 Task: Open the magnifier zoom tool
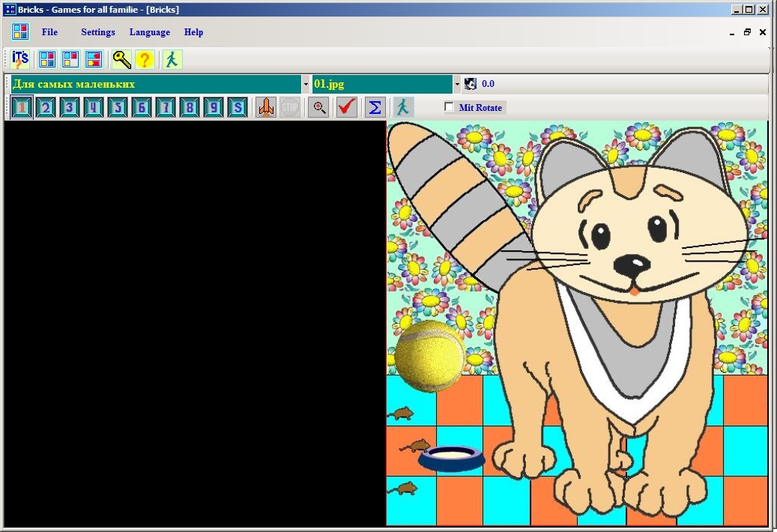coord(318,107)
